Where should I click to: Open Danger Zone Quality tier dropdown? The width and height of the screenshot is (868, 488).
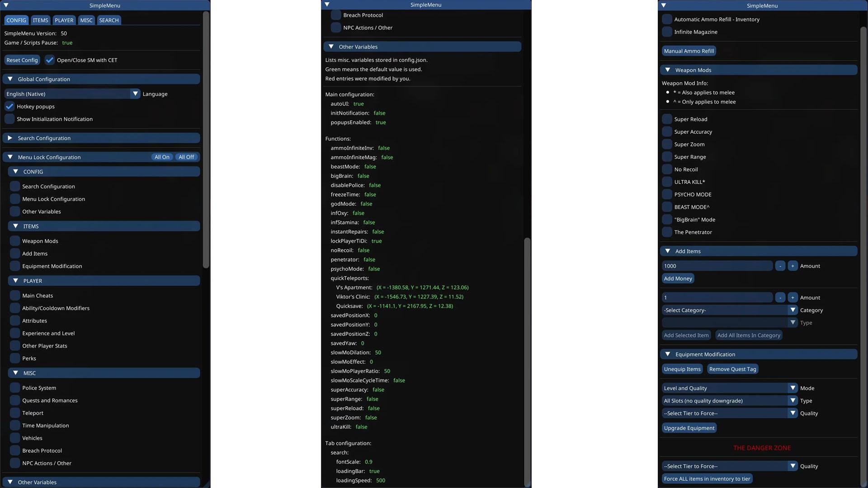(x=730, y=466)
